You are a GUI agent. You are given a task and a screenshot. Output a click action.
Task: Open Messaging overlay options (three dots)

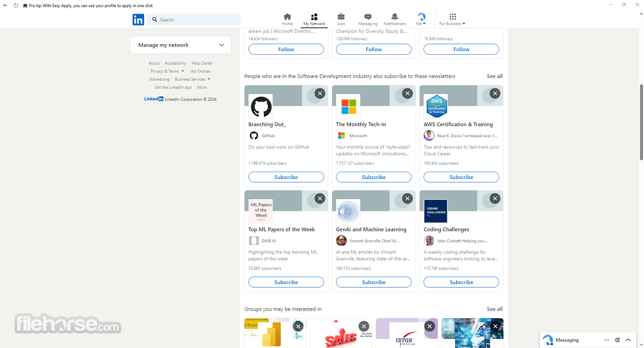click(x=607, y=340)
